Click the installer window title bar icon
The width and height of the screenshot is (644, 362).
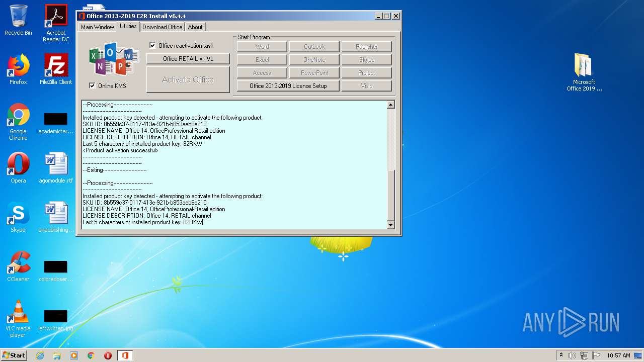point(82,16)
